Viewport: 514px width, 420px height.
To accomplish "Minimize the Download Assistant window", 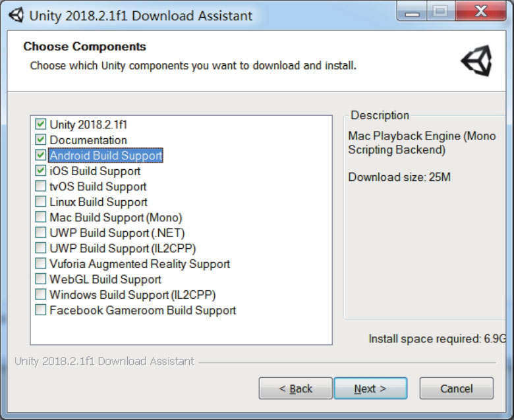I will tap(412, 11).
